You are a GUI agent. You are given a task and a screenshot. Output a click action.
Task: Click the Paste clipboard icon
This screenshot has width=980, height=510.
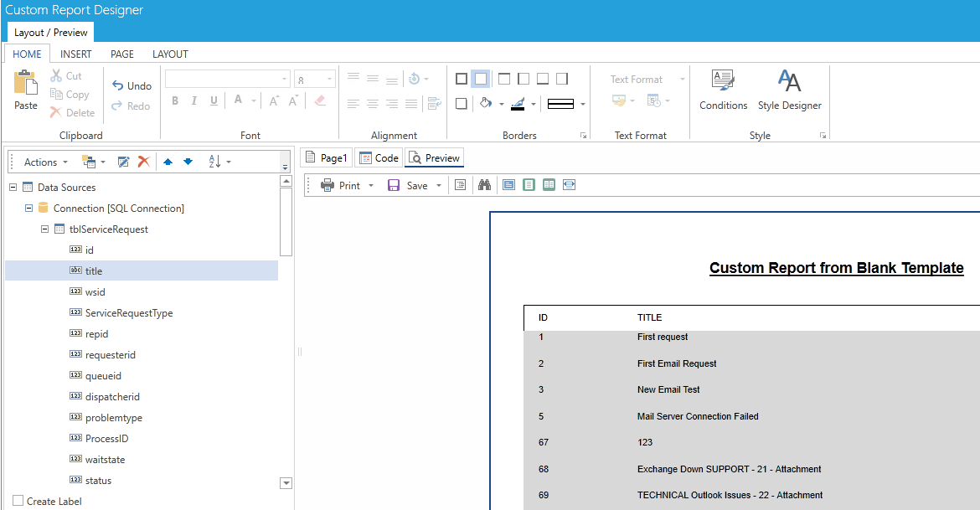(26, 83)
